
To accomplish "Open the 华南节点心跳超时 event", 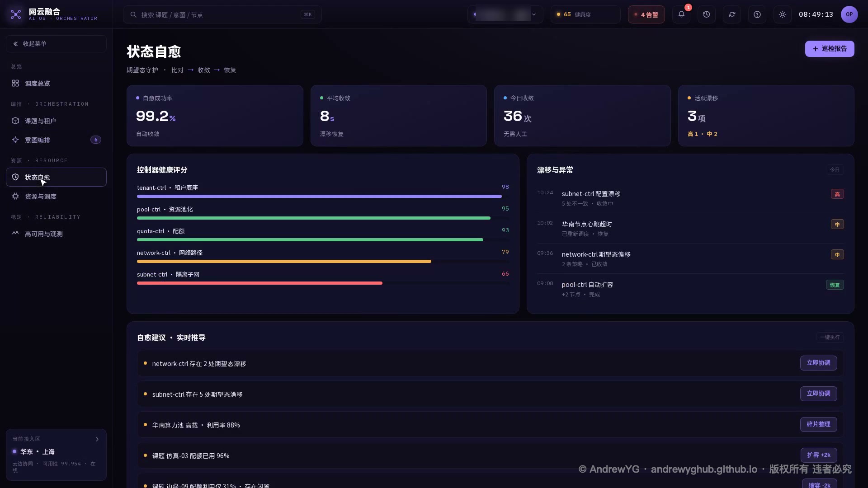I will tap(690, 228).
